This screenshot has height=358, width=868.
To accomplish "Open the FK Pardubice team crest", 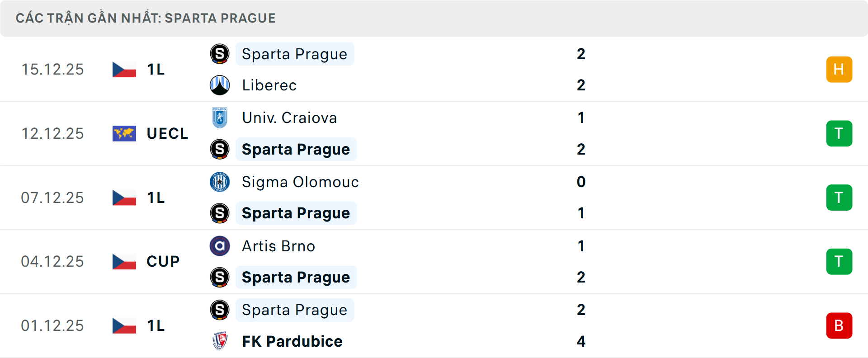I will pos(220,341).
